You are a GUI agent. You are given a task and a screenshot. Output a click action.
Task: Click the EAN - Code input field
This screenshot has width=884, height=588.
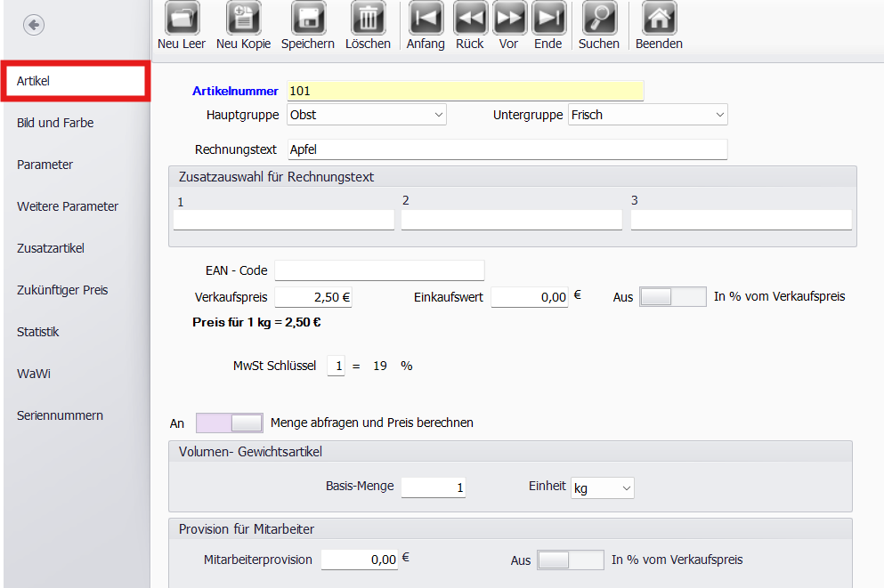(x=379, y=270)
